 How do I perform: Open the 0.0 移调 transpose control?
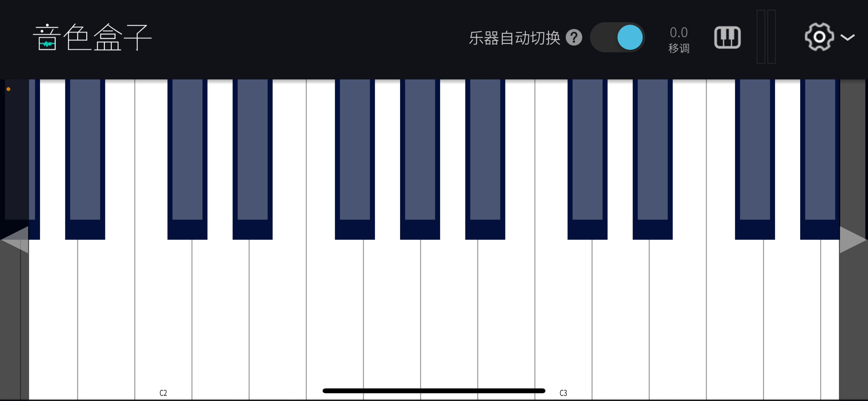click(x=679, y=40)
